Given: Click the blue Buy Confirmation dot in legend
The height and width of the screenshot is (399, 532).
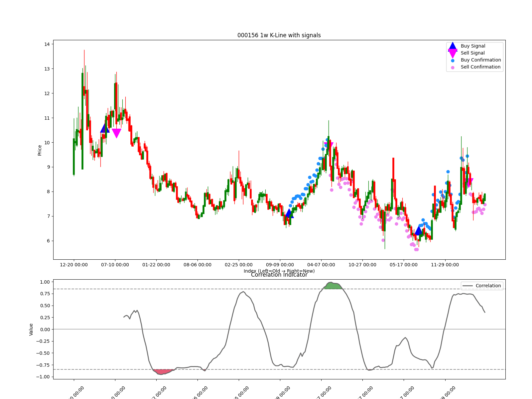Looking at the screenshot, I should point(453,61).
